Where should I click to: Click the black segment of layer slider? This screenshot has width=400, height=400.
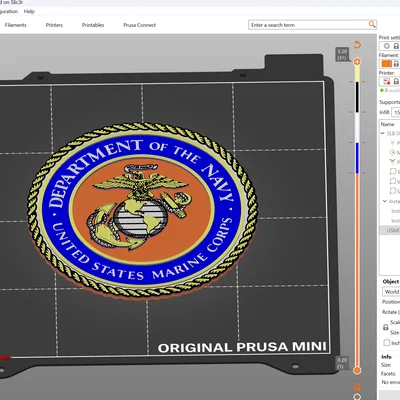click(357, 97)
